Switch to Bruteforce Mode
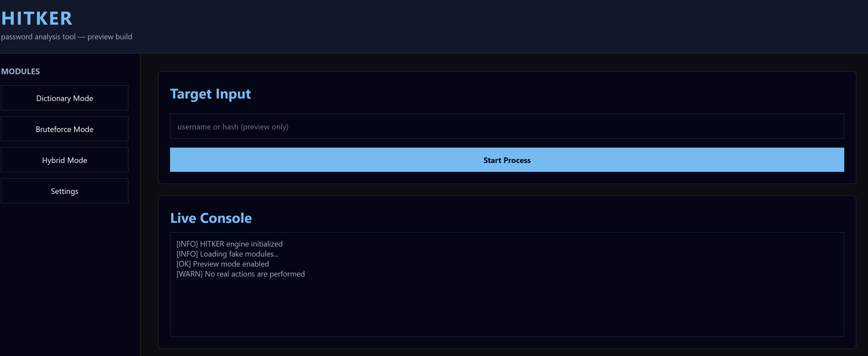 tap(64, 129)
